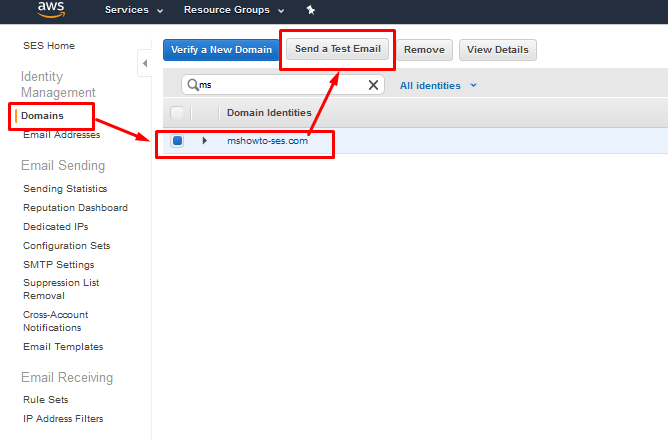Click the Remove button

click(424, 50)
